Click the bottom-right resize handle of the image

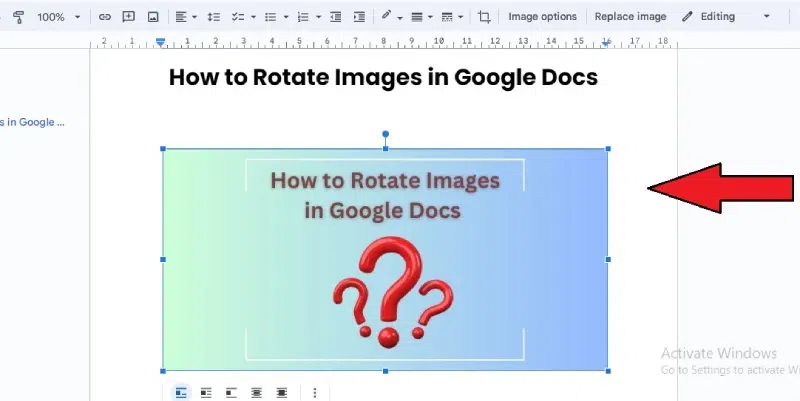(608, 371)
